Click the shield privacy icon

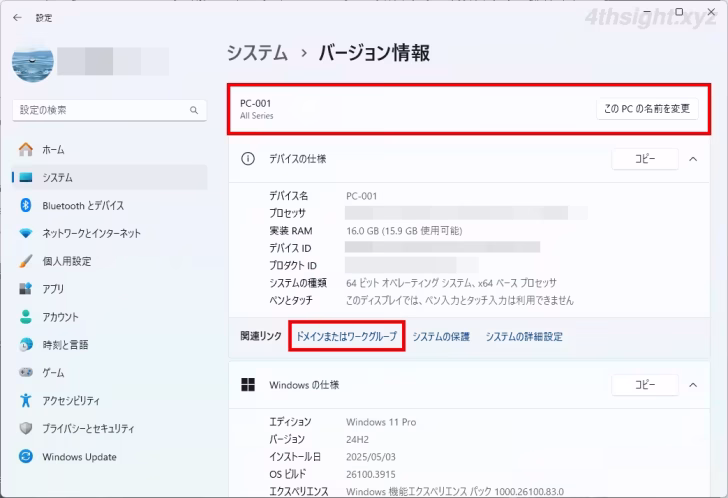pos(26,428)
